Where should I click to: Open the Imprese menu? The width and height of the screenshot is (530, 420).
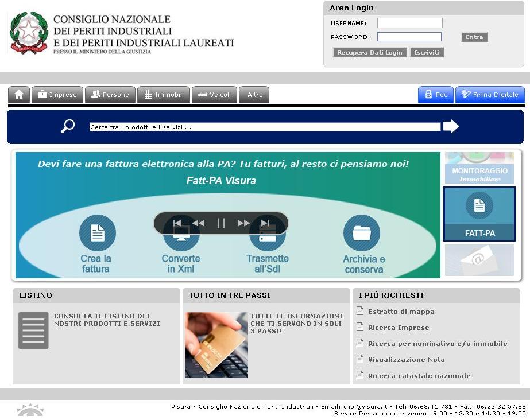click(57, 95)
